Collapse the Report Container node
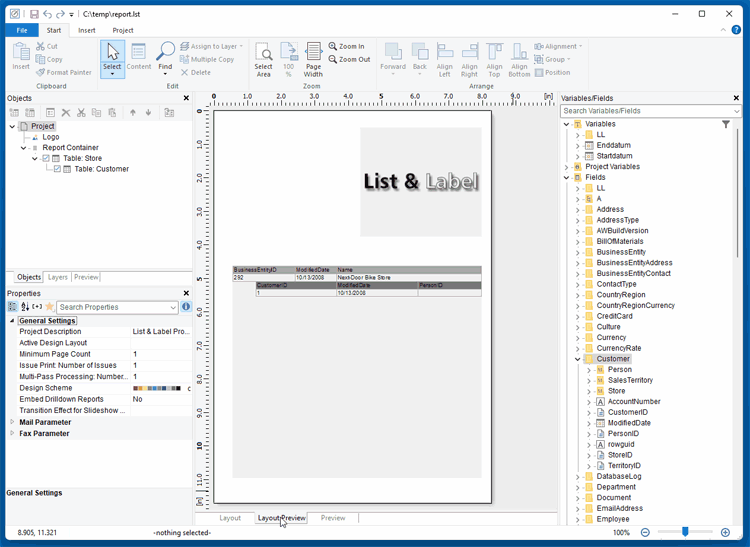750x547 pixels. click(23, 148)
